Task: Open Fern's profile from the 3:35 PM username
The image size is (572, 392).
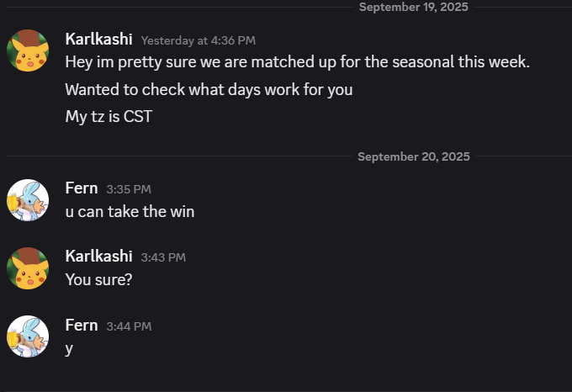Action: pos(82,188)
